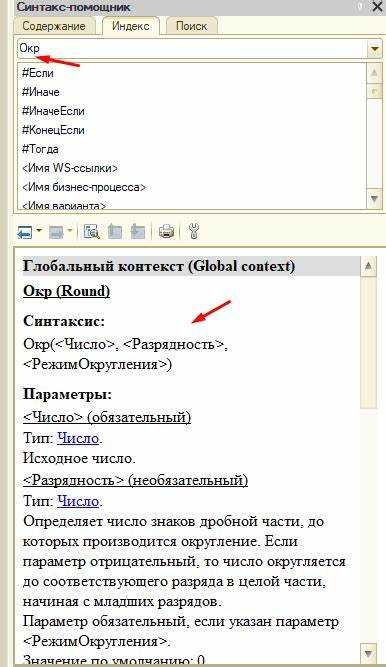Select <Имя бизнес-процесса> in the index list
The width and height of the screenshot is (386, 667).
[x=84, y=188]
